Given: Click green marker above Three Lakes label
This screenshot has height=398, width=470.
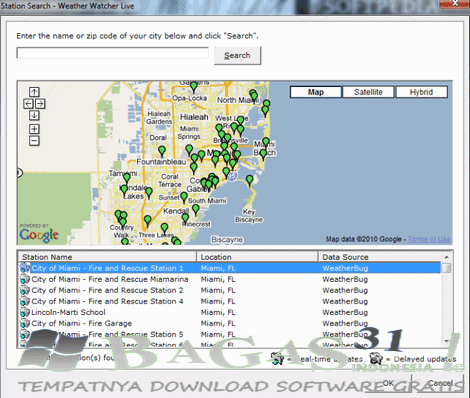Looking at the screenshot, I should pos(164,229).
